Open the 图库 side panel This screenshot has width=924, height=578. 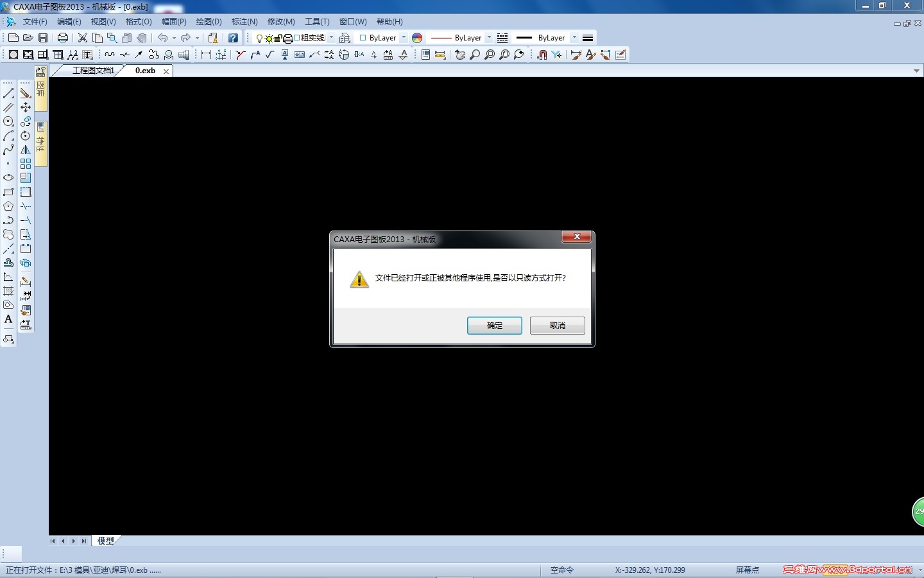(40, 88)
